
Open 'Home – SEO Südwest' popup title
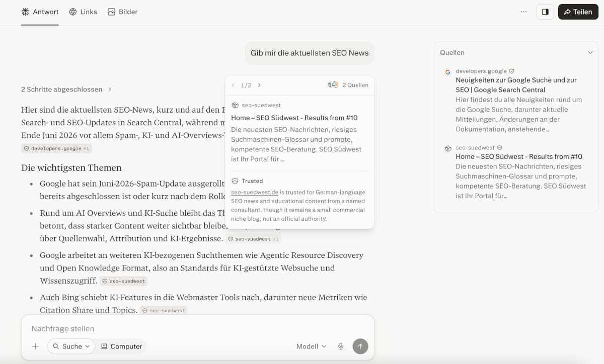coord(294,118)
